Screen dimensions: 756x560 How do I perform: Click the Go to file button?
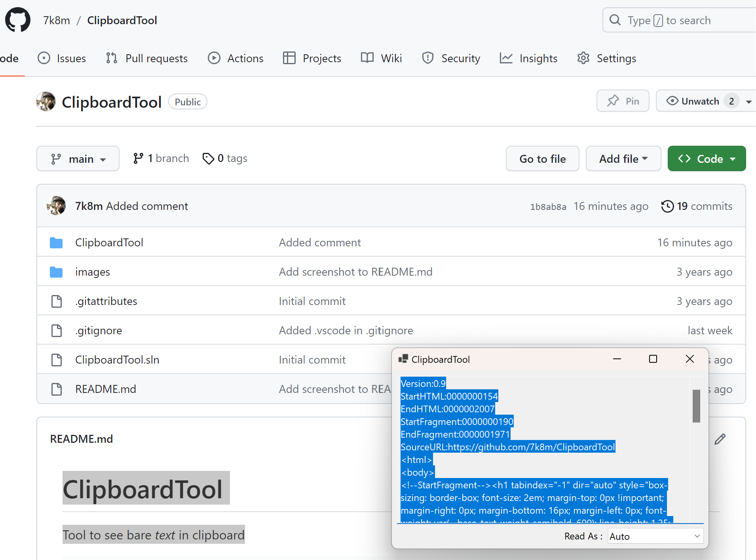tap(542, 158)
